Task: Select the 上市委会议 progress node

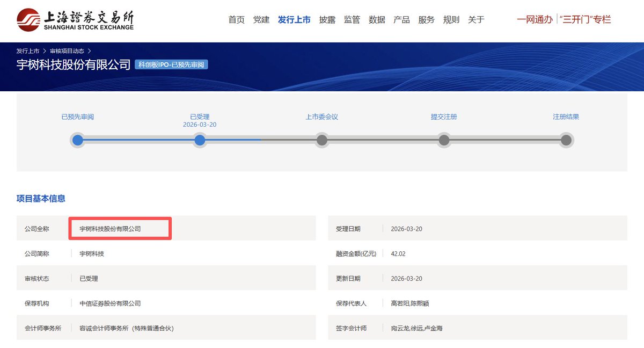Action: click(322, 140)
